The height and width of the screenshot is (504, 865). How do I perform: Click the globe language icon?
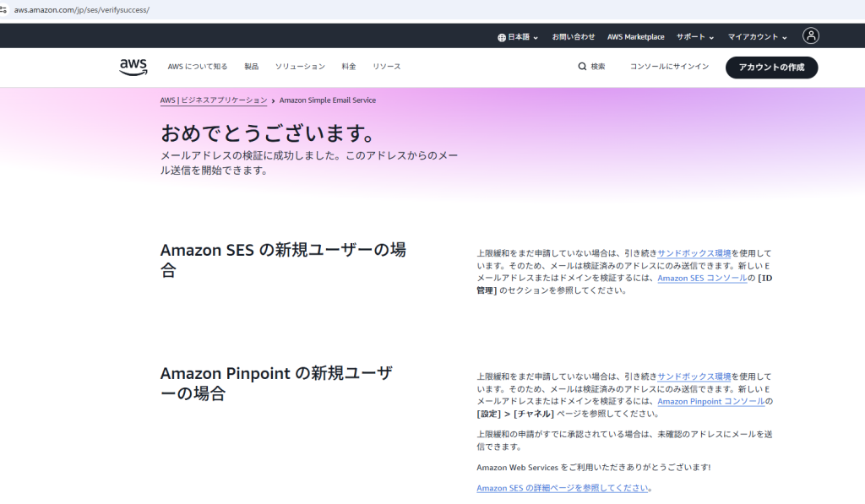(502, 37)
